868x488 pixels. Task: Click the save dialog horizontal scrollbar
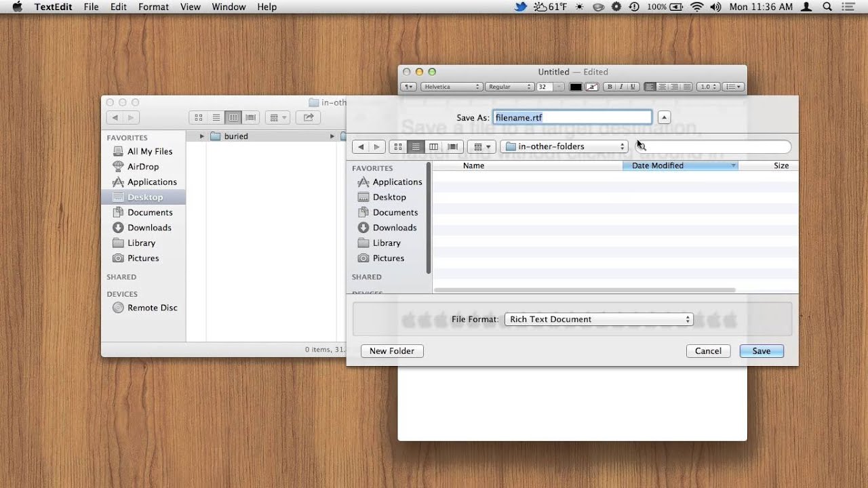coord(585,290)
